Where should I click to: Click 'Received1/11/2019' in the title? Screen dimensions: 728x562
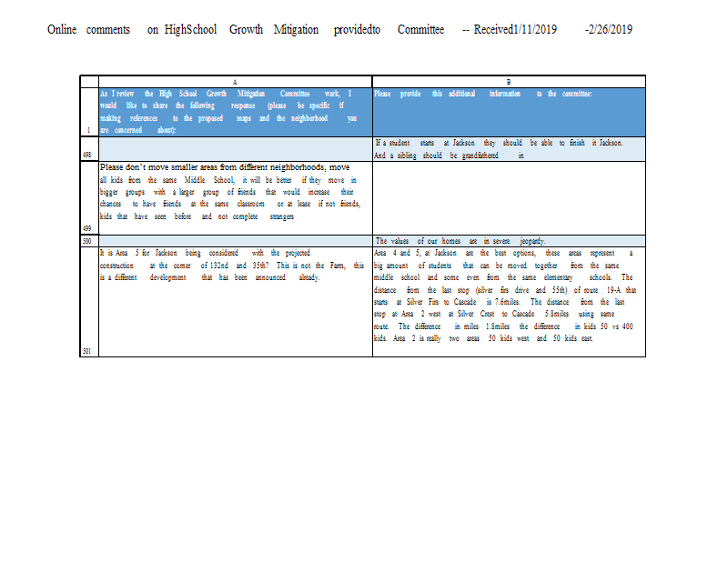click(515, 30)
